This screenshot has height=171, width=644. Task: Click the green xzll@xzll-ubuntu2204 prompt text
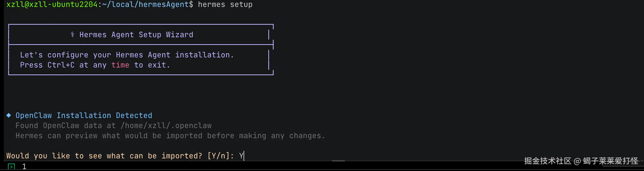tap(52, 5)
